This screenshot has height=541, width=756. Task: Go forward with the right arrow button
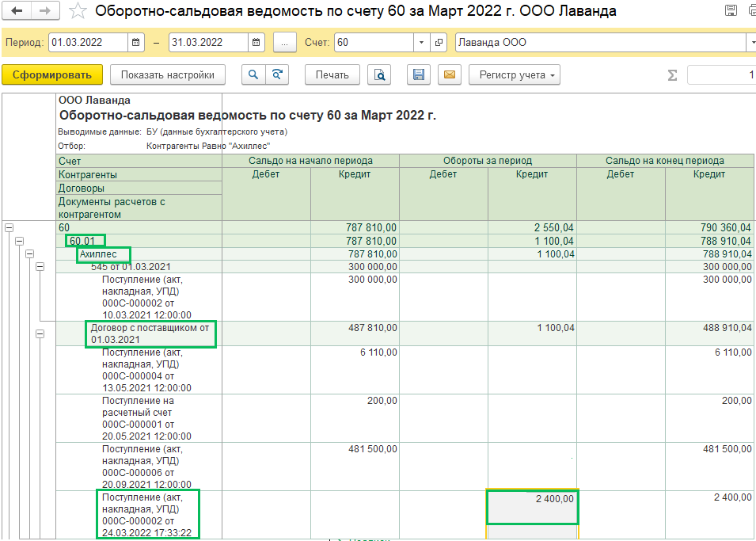45,10
